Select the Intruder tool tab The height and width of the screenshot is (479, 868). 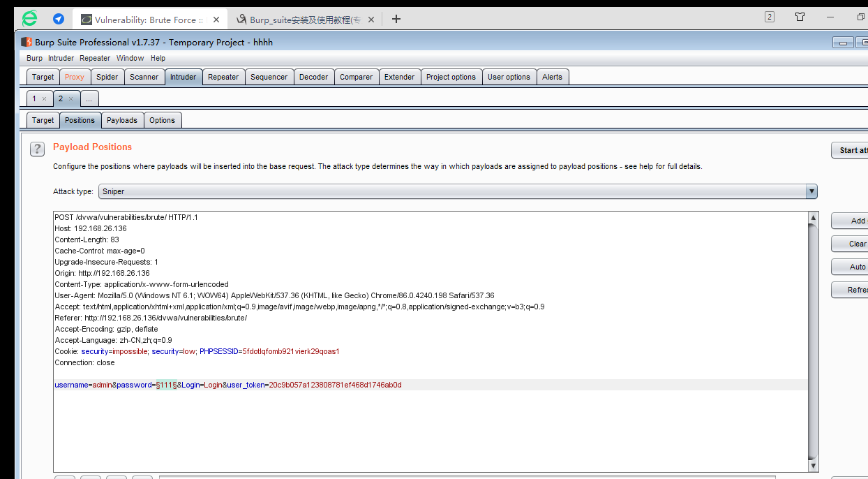click(x=184, y=77)
